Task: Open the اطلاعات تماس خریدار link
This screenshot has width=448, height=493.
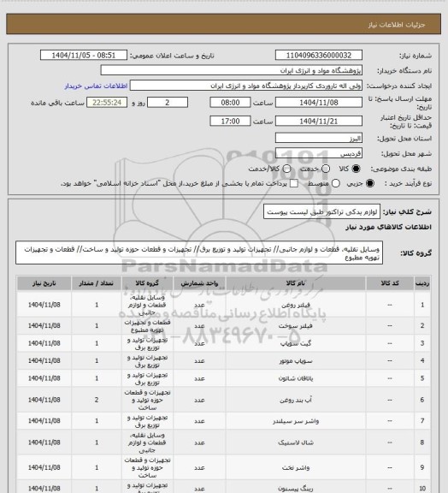Action: pyautogui.click(x=96, y=86)
